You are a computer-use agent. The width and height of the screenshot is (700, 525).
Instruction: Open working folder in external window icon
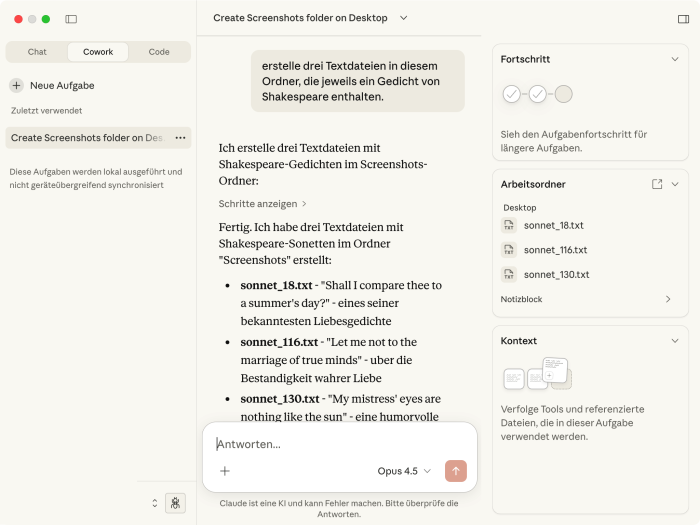[x=657, y=184]
